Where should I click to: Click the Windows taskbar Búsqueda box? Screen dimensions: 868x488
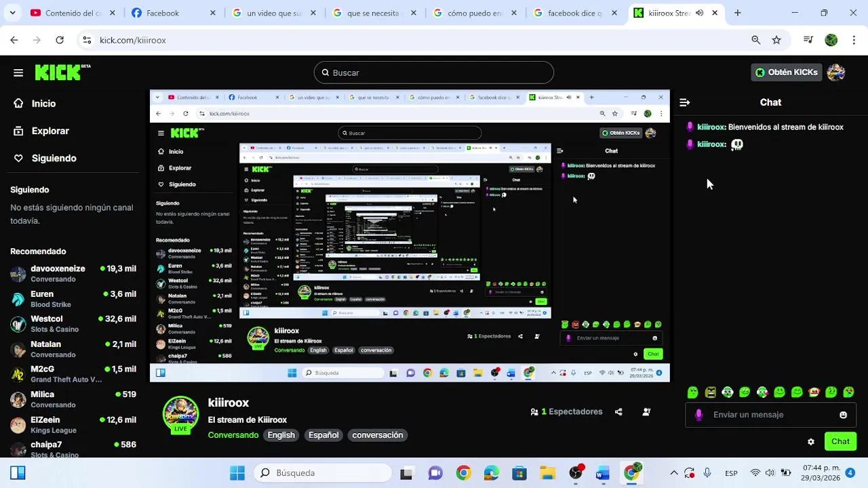pos(323,473)
